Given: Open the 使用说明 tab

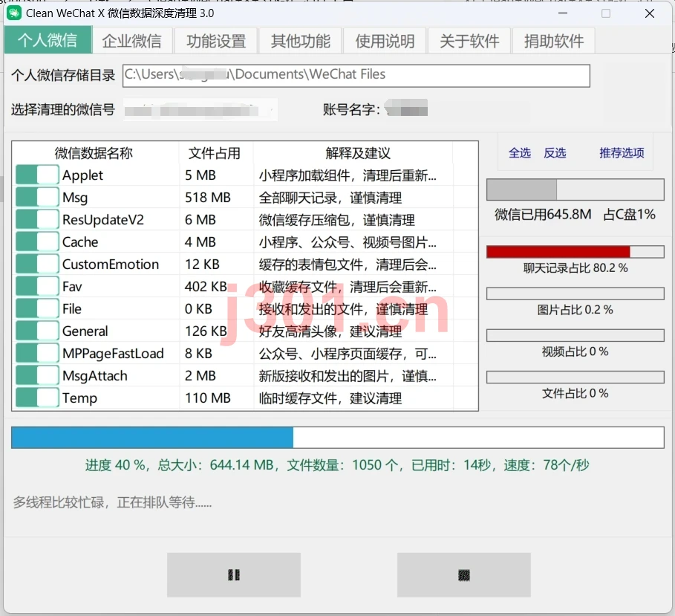Looking at the screenshot, I should 385,41.
